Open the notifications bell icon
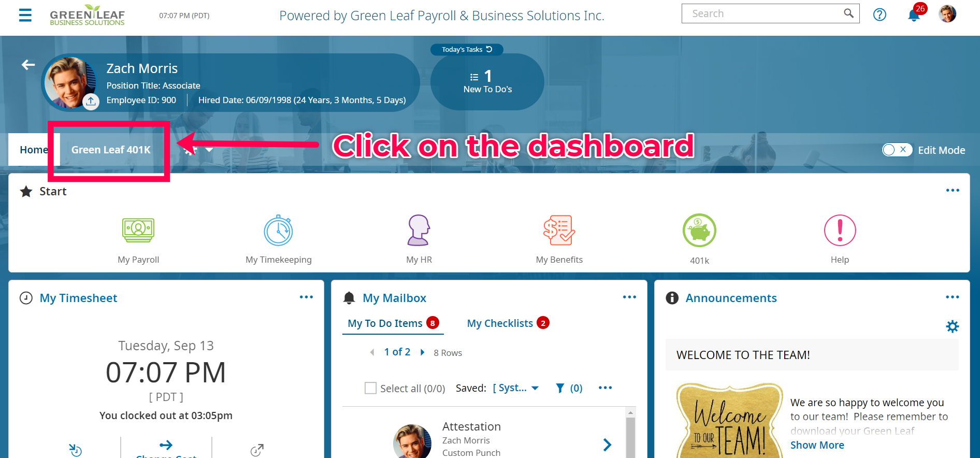 click(x=914, y=15)
